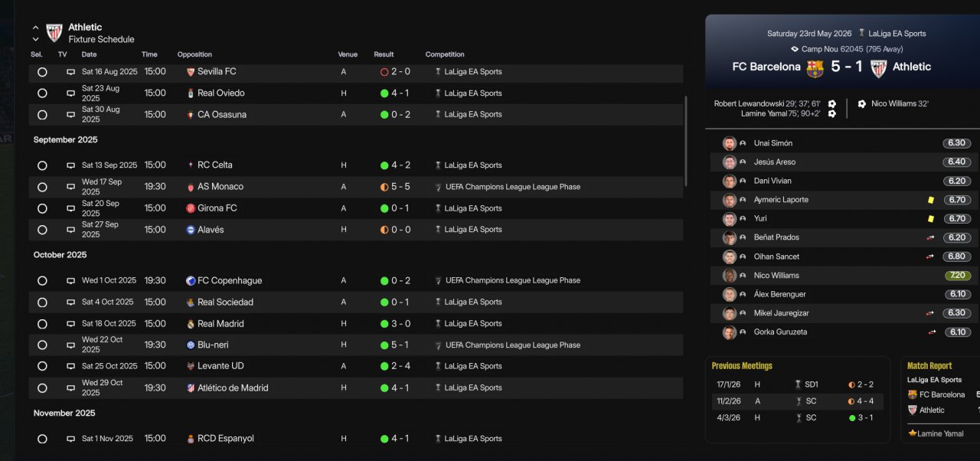Click the fixture list vertical scrollbar
This screenshot has width=980, height=461.
point(686,141)
